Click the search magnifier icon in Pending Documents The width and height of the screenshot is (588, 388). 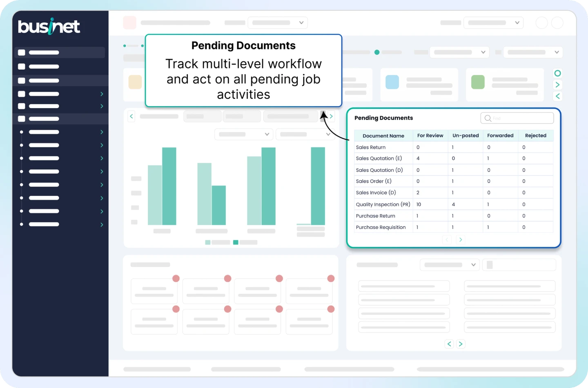[488, 118]
